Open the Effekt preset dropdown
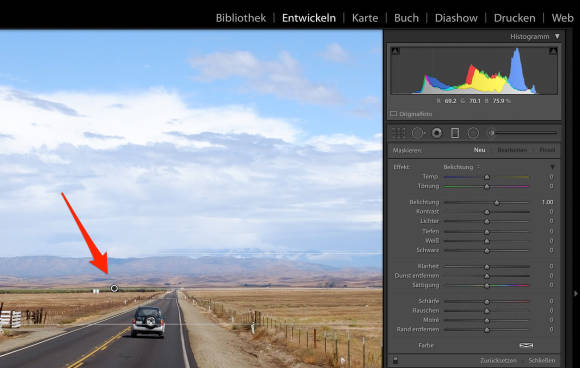Screen dimensions: 580x368 point(461,167)
